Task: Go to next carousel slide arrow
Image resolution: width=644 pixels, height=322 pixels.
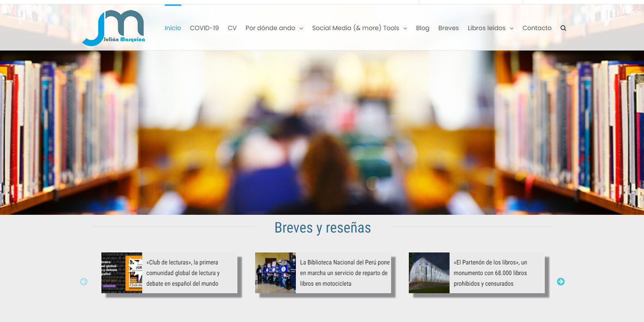Action: tap(560, 282)
